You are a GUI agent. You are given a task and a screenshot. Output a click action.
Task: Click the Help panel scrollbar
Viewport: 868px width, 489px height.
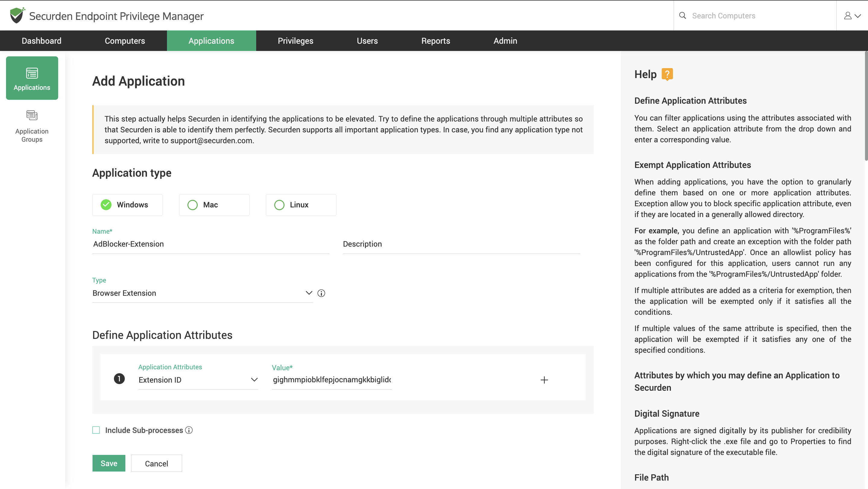coord(866,106)
